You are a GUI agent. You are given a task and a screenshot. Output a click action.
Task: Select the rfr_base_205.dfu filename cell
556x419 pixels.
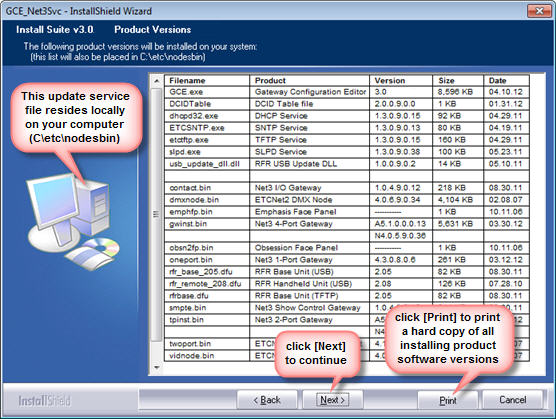point(207,272)
